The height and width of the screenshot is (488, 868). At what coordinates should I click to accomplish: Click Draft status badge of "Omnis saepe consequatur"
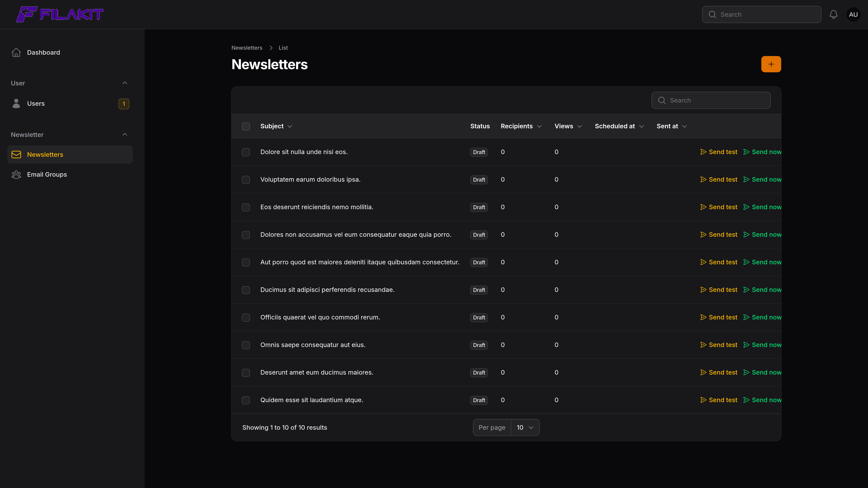coord(479,345)
